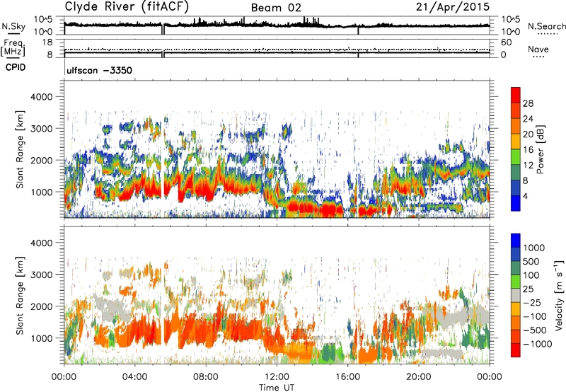566x392 pixels.
Task: Click the "25" label on velocity colorbar
Action: tap(528, 289)
